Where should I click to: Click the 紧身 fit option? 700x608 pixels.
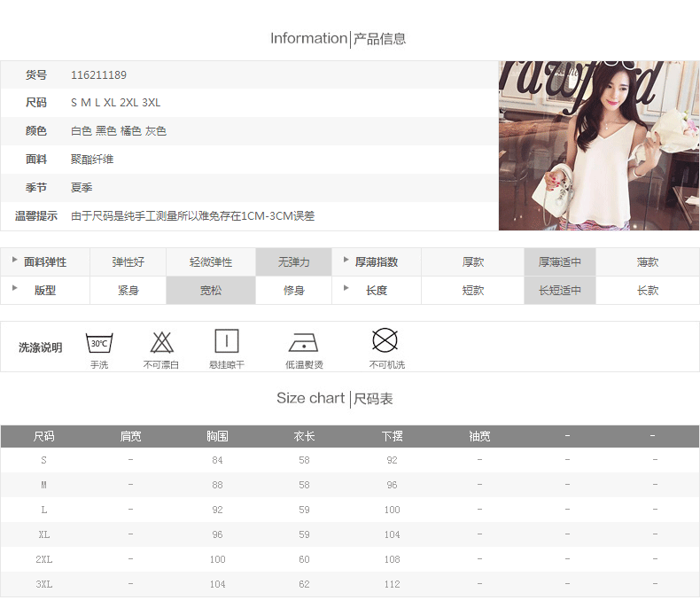pos(128,291)
